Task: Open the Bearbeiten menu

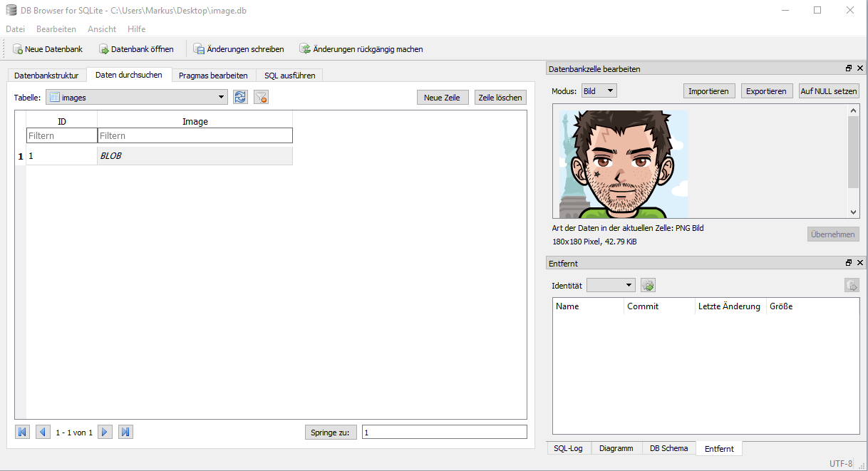Action: [56, 29]
